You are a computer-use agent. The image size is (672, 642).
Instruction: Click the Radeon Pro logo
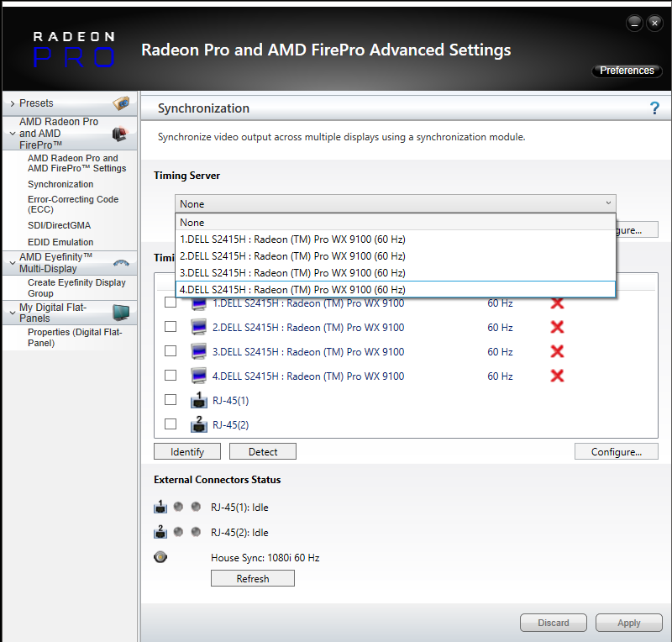74,50
